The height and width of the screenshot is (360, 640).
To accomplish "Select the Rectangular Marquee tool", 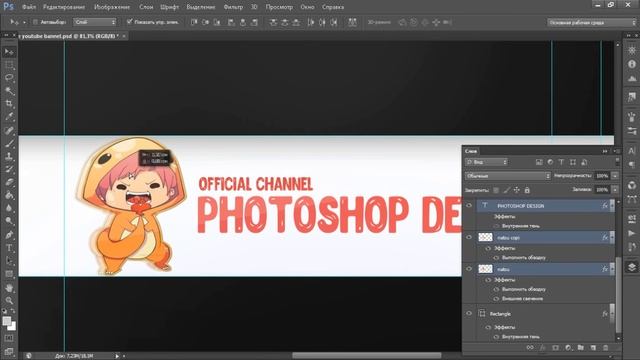I will coord(9,65).
